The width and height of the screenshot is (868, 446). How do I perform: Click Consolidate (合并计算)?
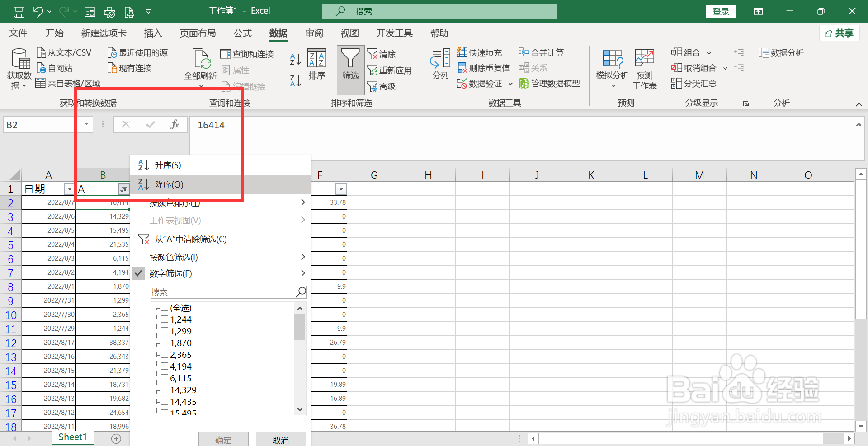[x=541, y=53]
